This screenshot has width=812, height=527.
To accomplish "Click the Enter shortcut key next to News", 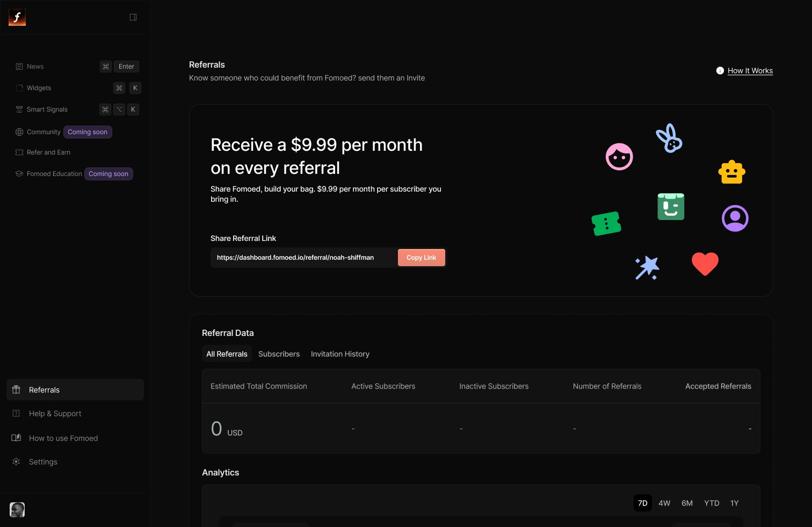I will click(x=126, y=67).
